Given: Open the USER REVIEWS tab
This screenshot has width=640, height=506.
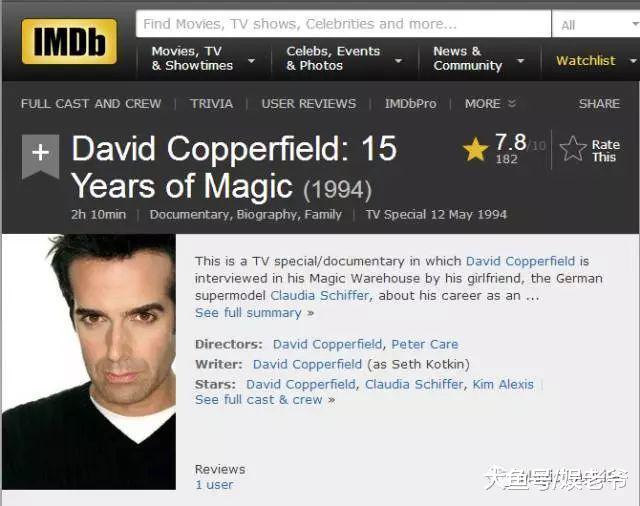Looking at the screenshot, I should 309,104.
